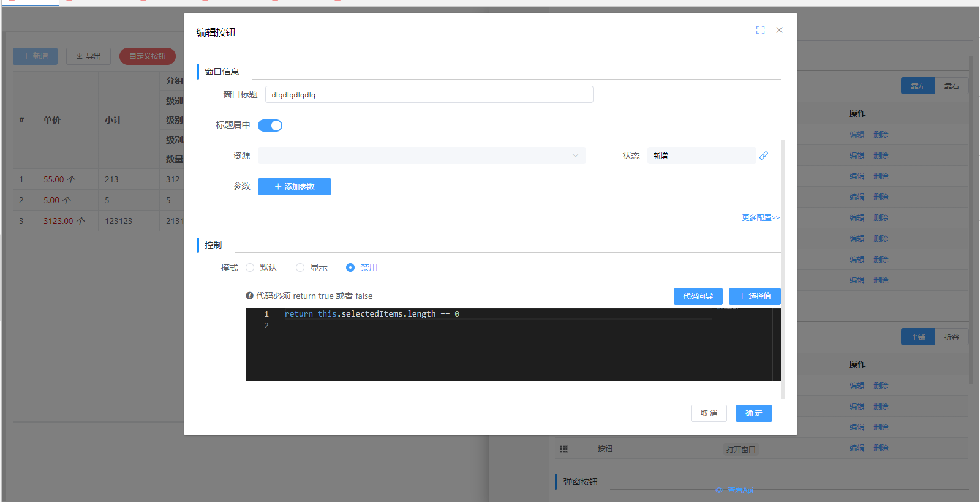Viewport: 980px width, 502px height.
Task: Click the info icon beside the return true hint
Action: (x=249, y=296)
